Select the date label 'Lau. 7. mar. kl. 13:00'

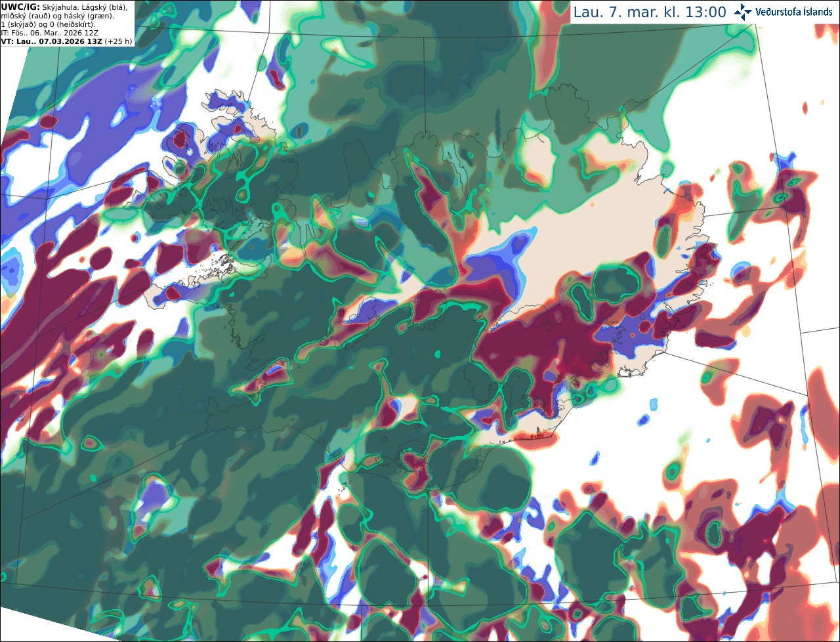(650, 12)
